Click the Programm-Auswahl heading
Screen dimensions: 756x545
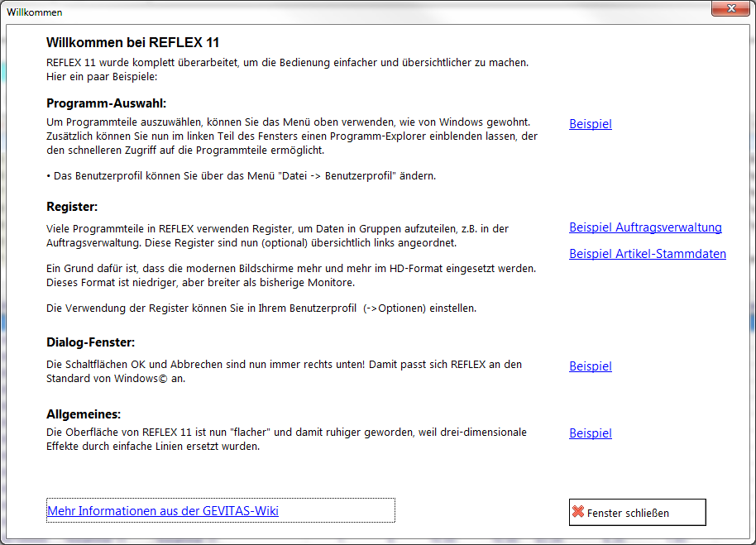[x=106, y=103]
